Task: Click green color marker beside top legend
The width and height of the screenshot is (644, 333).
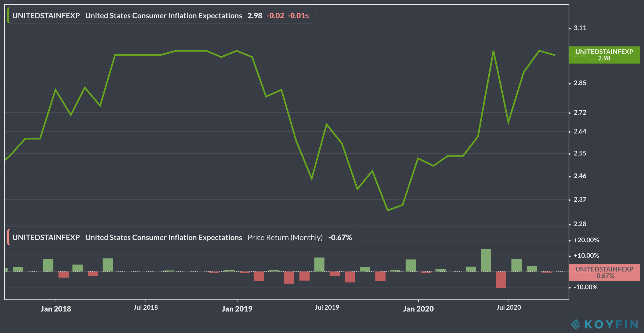Action: pos(8,16)
